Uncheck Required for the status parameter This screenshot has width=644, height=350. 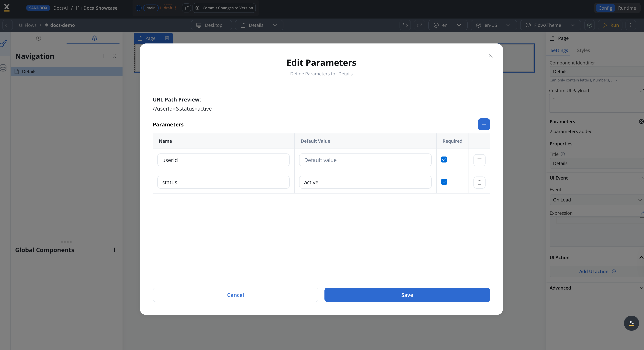[444, 182]
